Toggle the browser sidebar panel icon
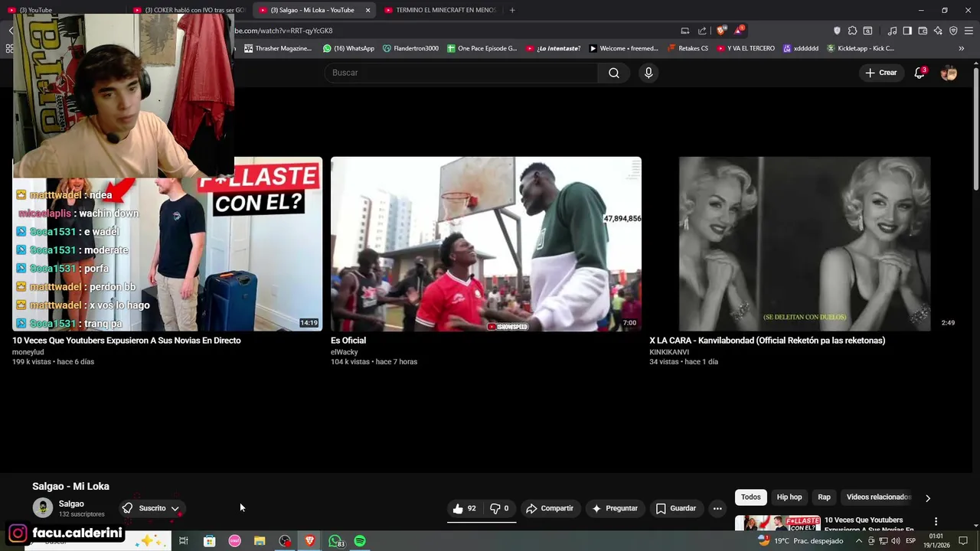This screenshot has height=551, width=980. pos(907,31)
